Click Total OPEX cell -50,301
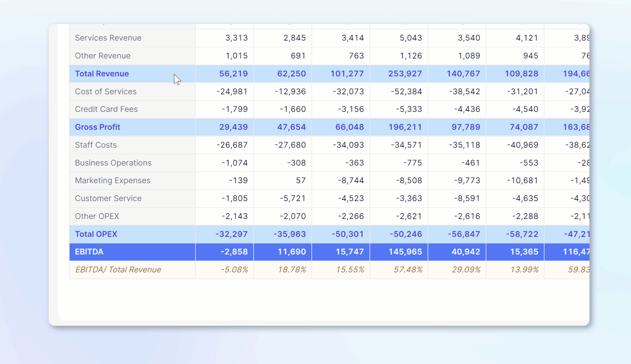Image resolution: width=631 pixels, height=364 pixels. (341, 234)
